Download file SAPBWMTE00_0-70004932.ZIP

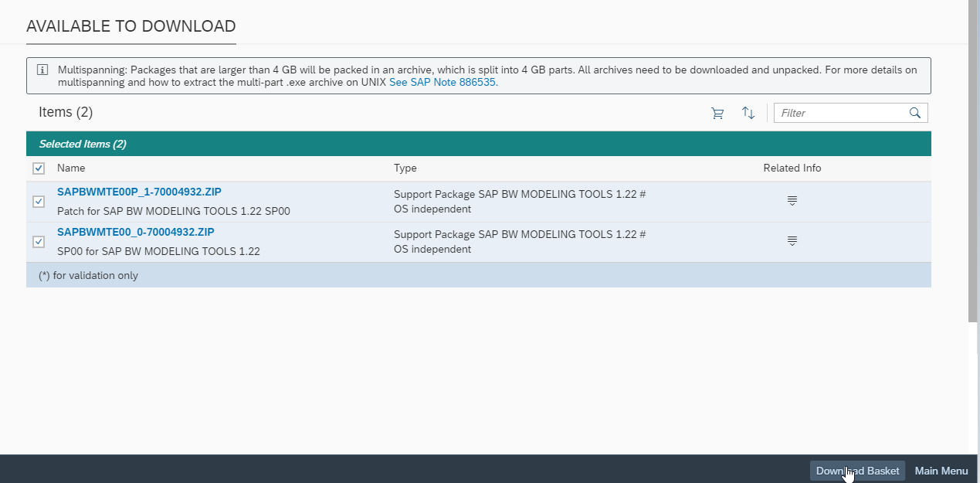[x=136, y=232]
